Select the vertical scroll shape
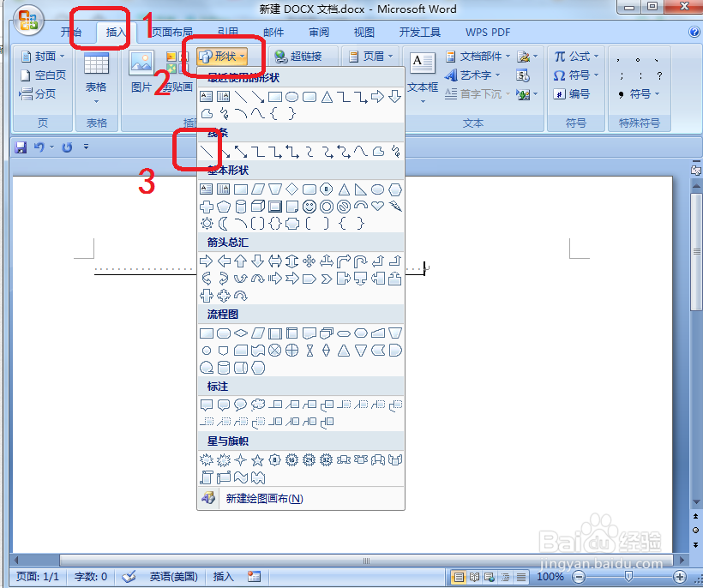 (207, 477)
